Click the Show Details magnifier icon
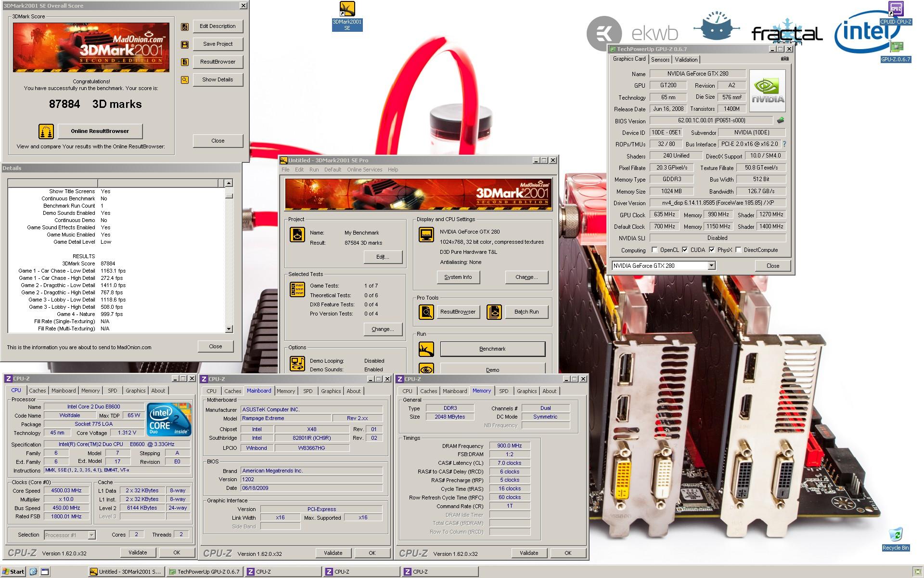The image size is (924, 578). [x=185, y=80]
